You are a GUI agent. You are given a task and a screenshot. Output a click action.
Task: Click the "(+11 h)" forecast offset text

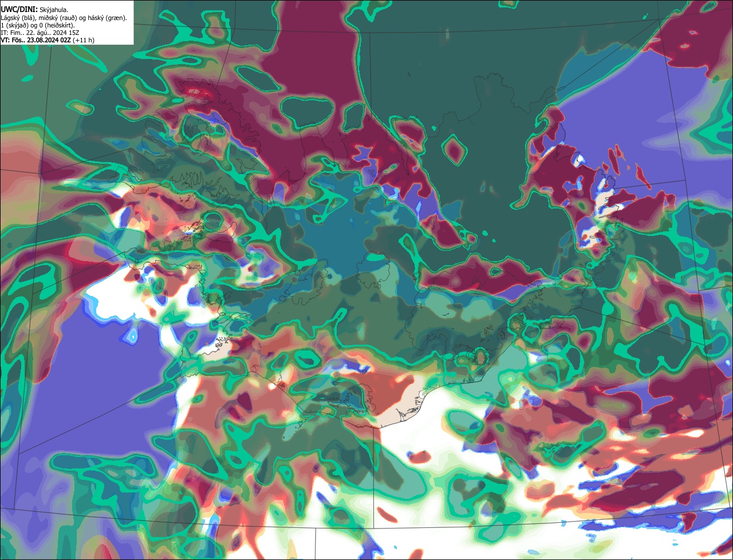pyautogui.click(x=84, y=40)
